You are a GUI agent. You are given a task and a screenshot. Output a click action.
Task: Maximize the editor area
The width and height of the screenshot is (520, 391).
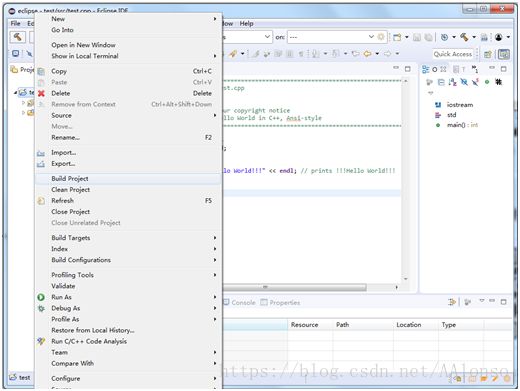tap(407, 69)
